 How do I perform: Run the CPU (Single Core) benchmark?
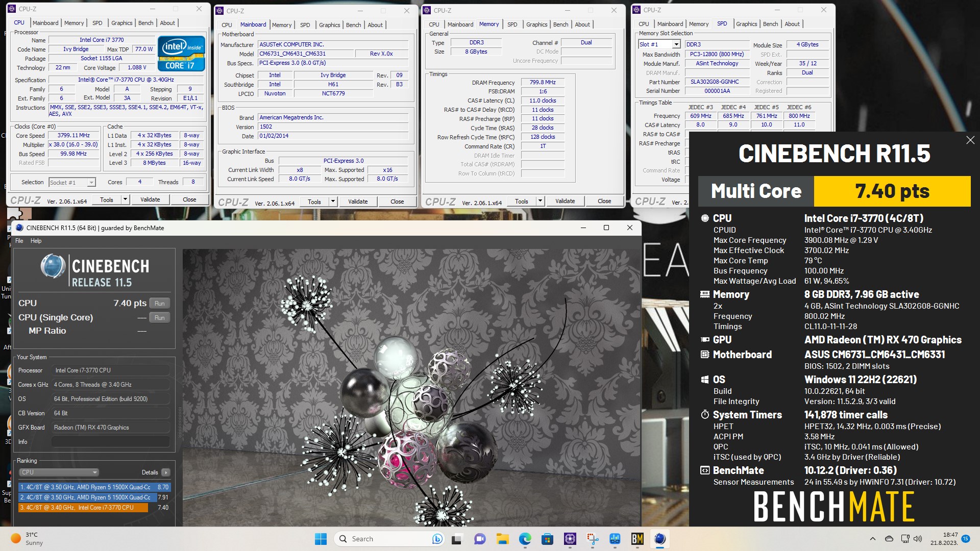point(160,318)
